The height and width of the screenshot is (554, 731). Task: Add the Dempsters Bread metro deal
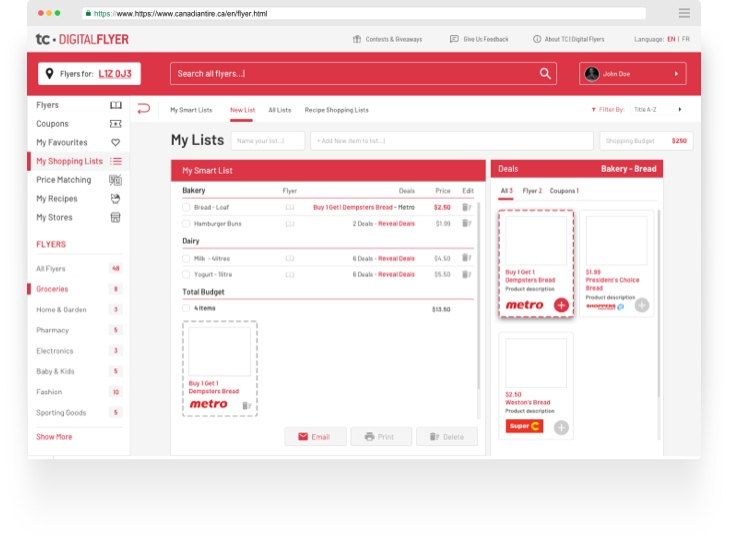[x=561, y=305]
